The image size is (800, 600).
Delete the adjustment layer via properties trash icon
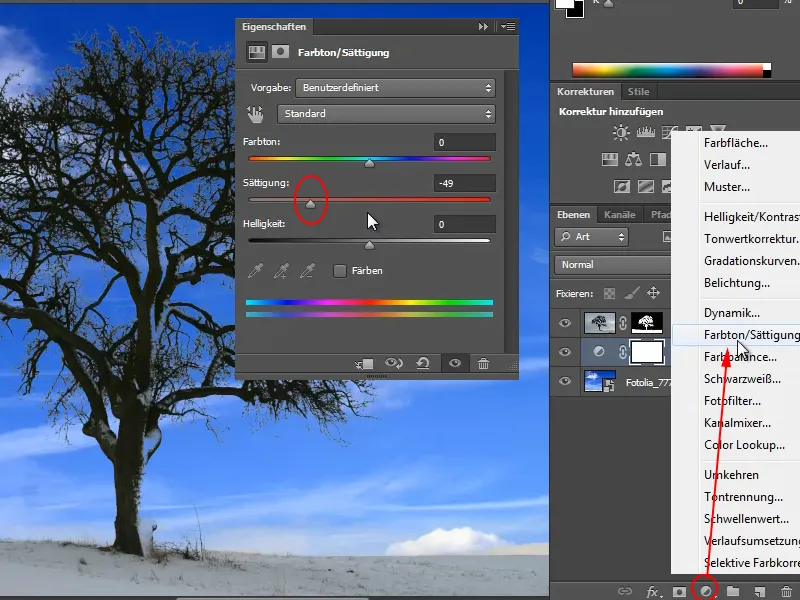coord(483,363)
